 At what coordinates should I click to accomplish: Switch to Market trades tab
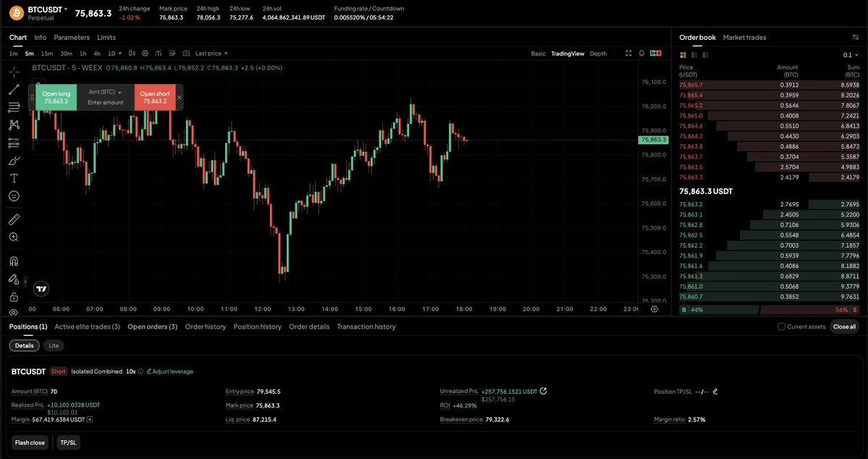click(744, 38)
